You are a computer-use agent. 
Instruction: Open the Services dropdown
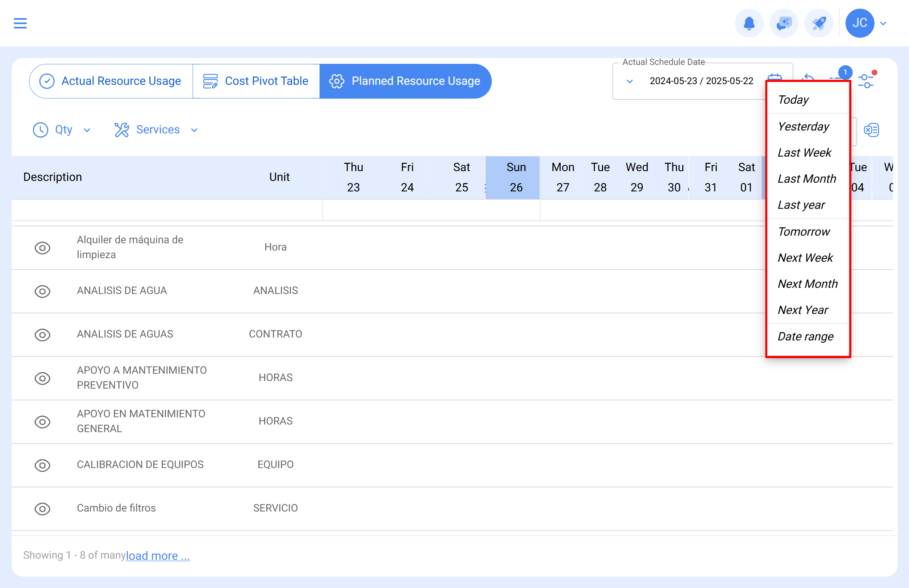(157, 130)
